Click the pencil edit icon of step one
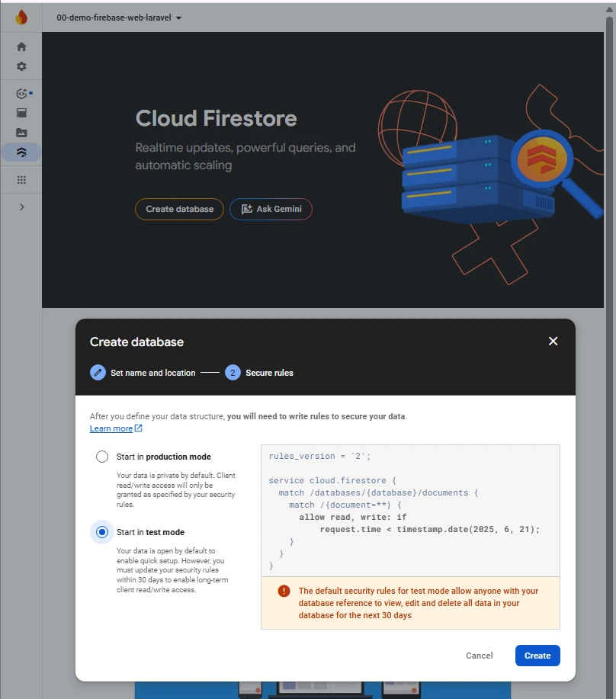This screenshot has width=616, height=699. point(98,372)
